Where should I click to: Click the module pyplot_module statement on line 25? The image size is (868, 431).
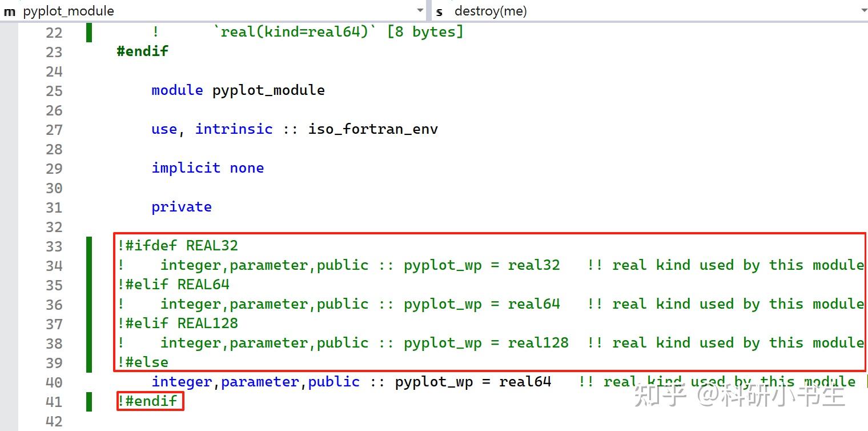238,90
